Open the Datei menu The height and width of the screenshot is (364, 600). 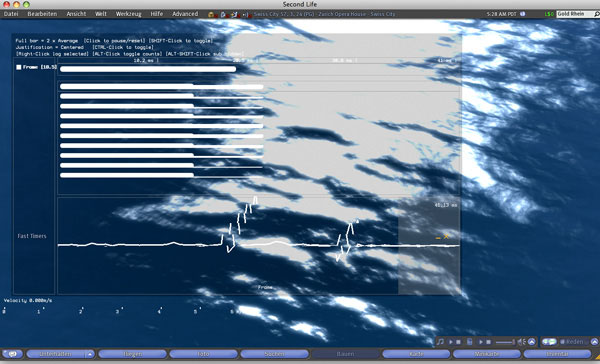(11, 14)
